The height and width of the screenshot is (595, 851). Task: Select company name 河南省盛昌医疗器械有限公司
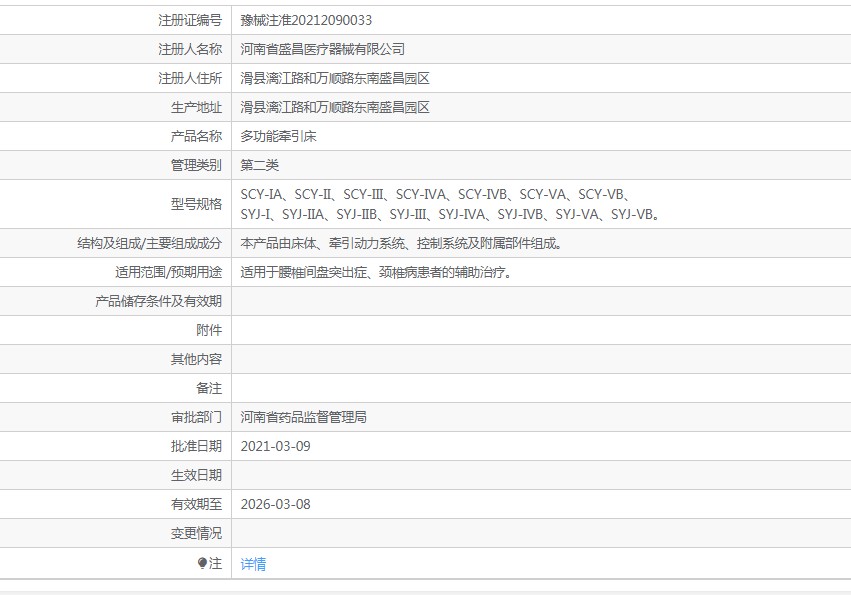(x=322, y=49)
